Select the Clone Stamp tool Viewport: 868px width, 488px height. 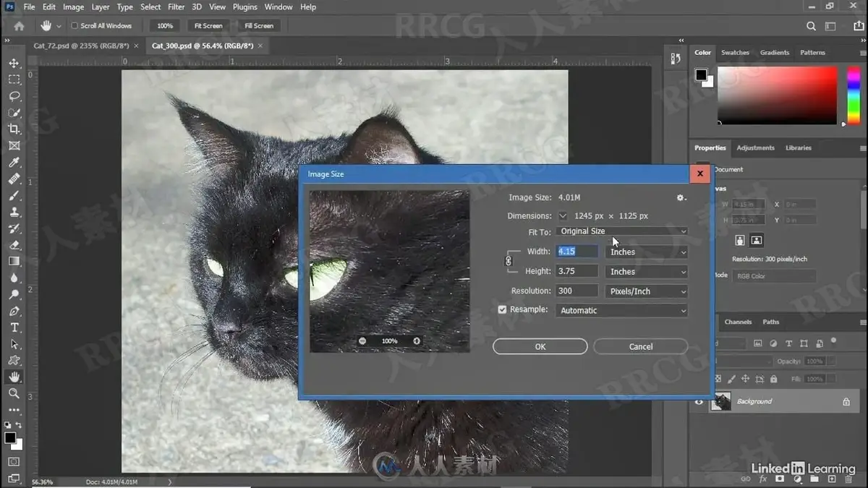tap(14, 212)
